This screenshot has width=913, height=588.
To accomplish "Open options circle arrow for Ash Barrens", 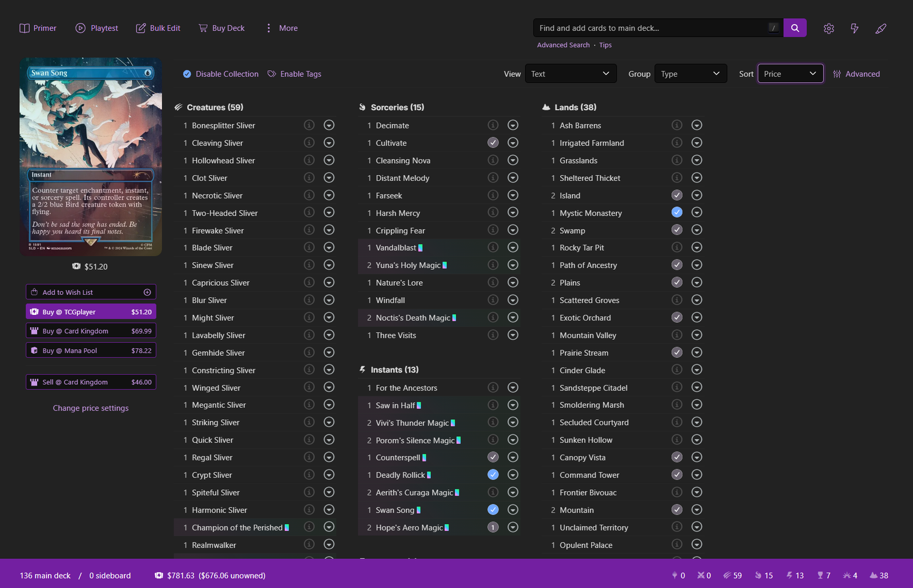I will click(x=697, y=125).
